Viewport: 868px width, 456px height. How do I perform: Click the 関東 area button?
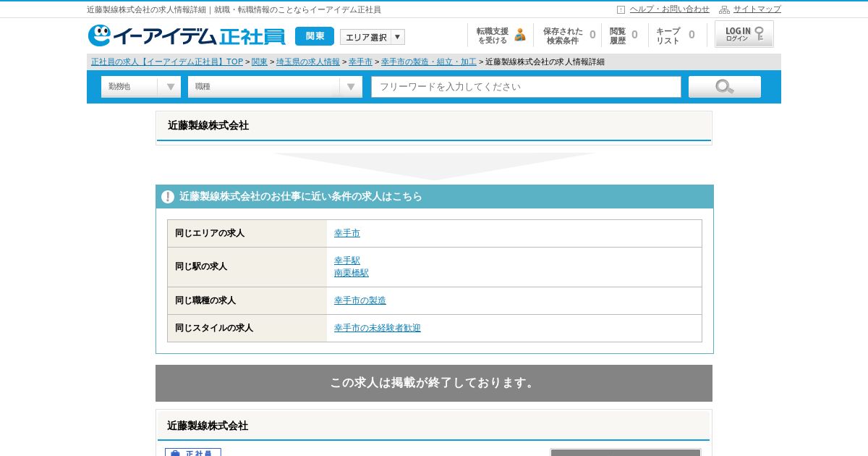point(315,36)
